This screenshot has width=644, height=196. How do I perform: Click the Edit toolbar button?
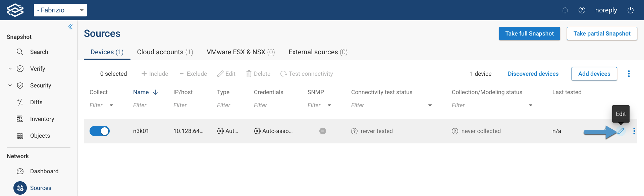click(x=226, y=74)
